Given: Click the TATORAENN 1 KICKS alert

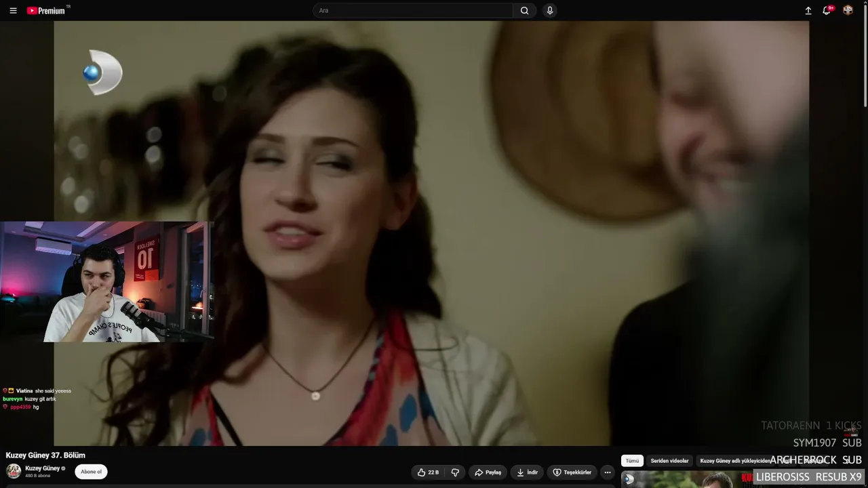Looking at the screenshot, I should [811, 426].
